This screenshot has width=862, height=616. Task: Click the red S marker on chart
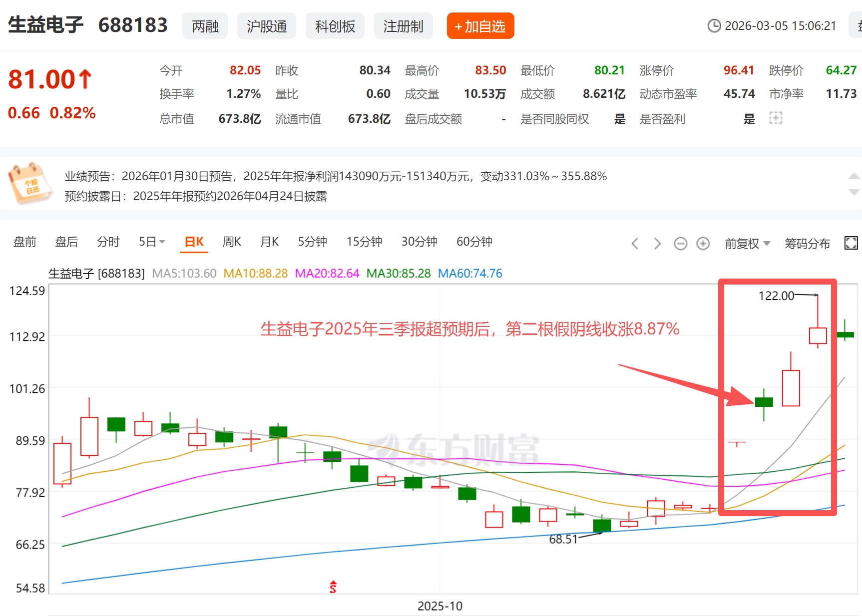tap(333, 587)
